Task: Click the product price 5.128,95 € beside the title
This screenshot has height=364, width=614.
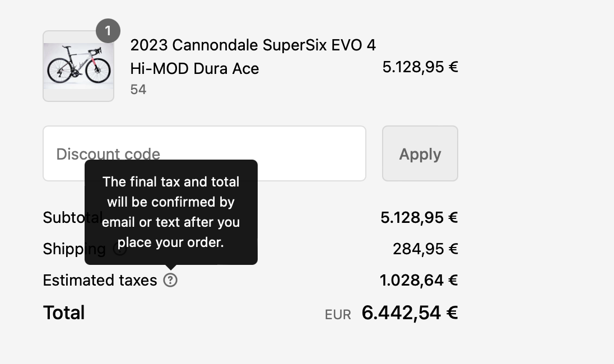Action: [x=420, y=68]
